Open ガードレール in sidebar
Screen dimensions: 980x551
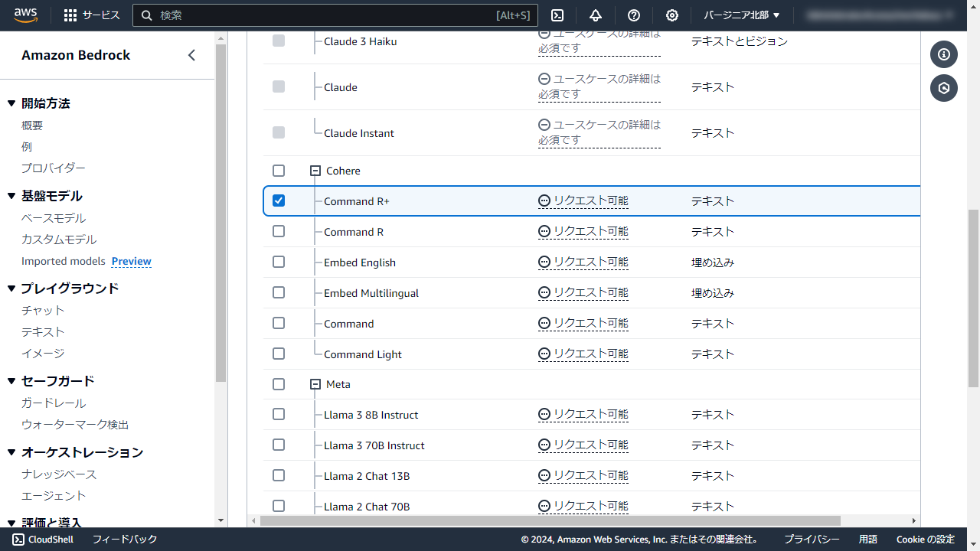[54, 403]
